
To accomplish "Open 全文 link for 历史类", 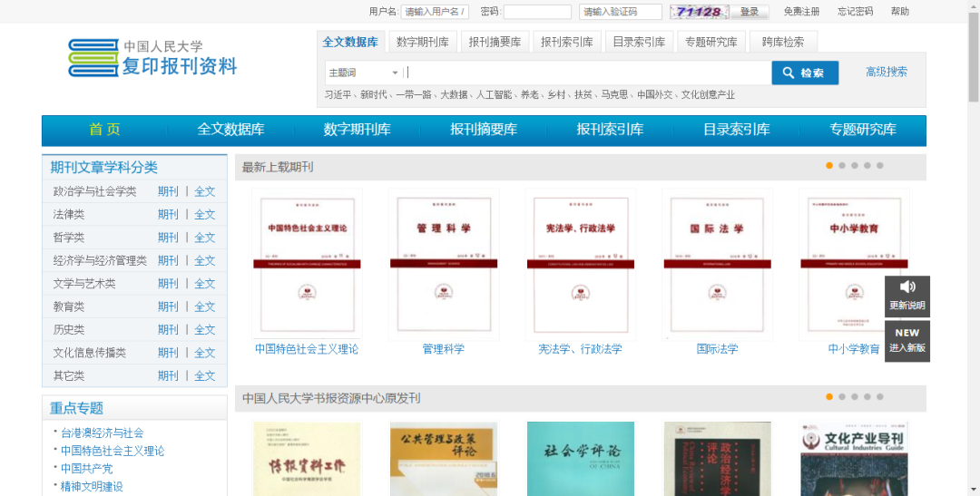I will tap(204, 330).
